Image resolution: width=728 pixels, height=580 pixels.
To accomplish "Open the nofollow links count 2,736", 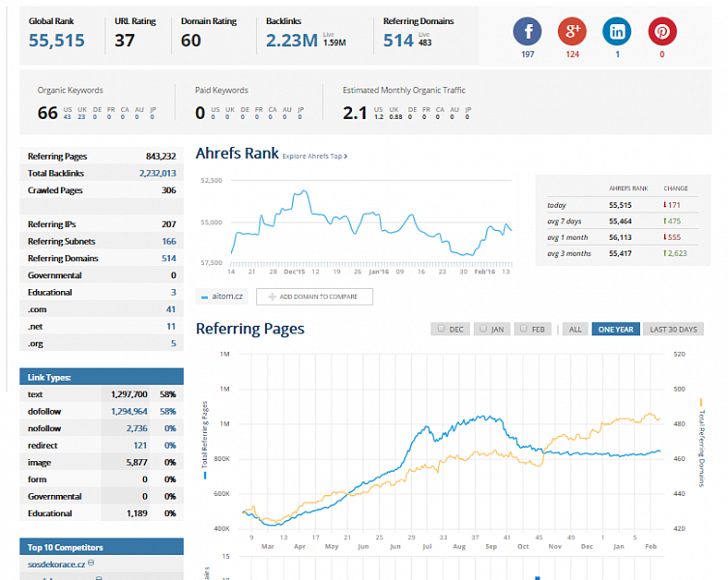I will (x=135, y=428).
